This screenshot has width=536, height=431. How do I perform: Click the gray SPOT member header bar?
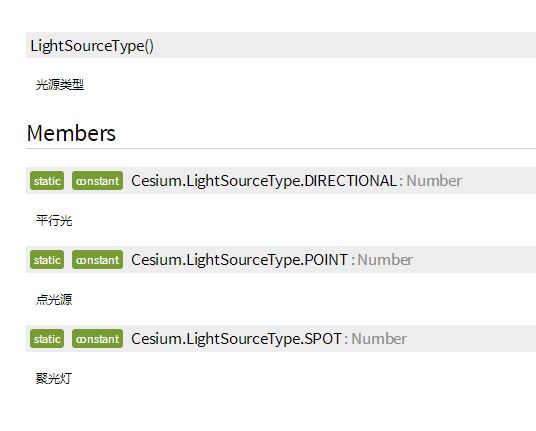281,339
